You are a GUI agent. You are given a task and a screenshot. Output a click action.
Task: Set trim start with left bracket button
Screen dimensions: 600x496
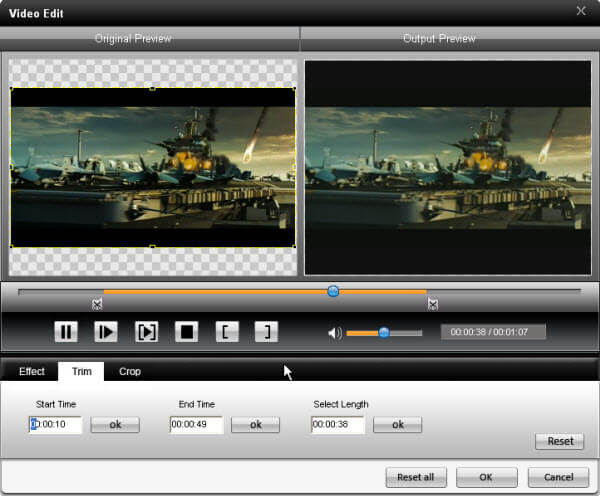[227, 331]
